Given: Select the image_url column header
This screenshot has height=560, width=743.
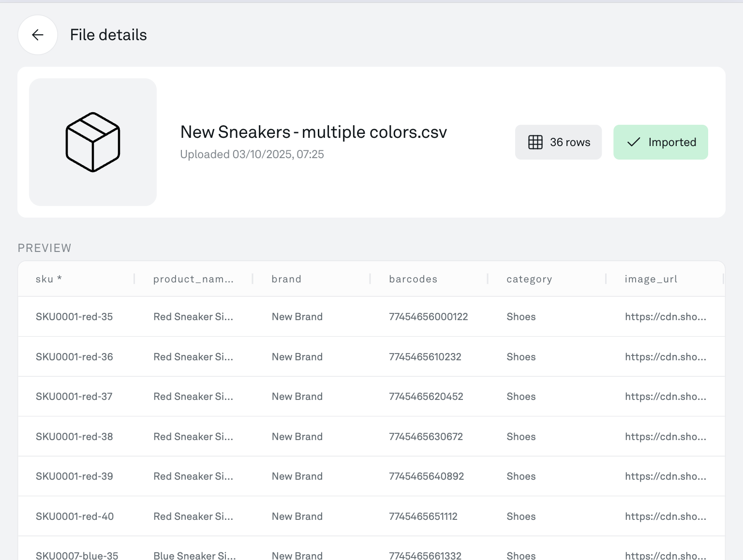Looking at the screenshot, I should (651, 279).
